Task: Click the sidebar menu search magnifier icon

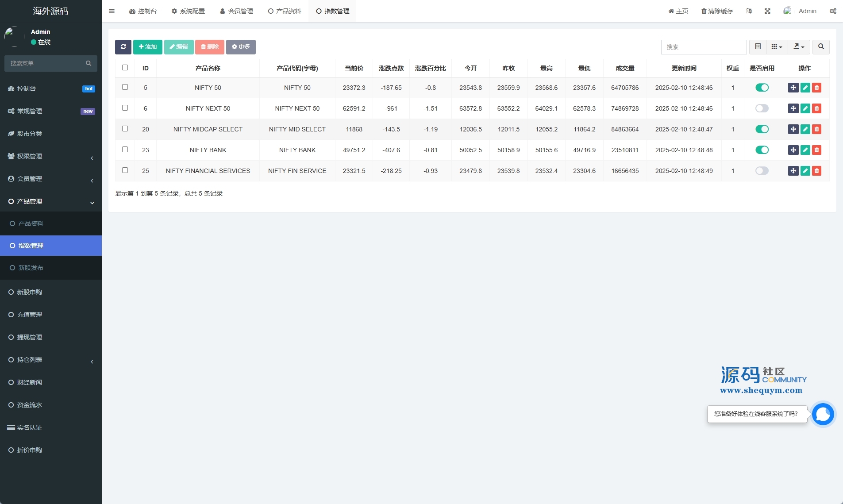Action: click(x=89, y=63)
